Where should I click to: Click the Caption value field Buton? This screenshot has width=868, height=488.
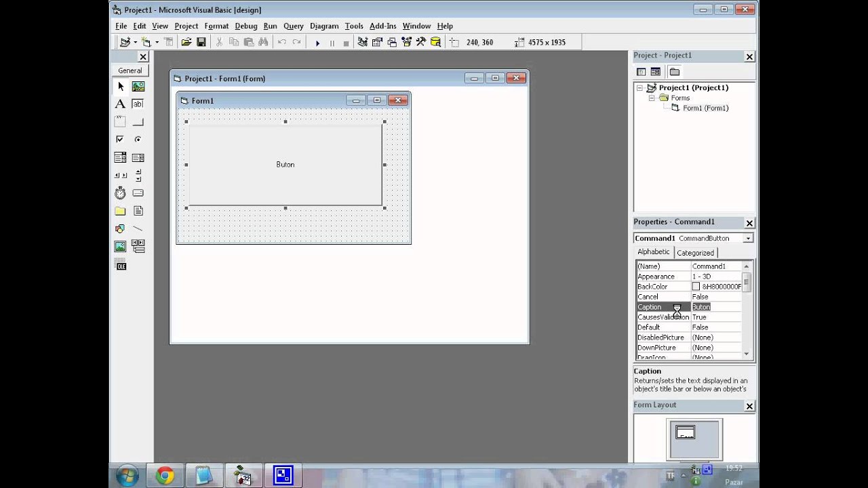click(716, 307)
